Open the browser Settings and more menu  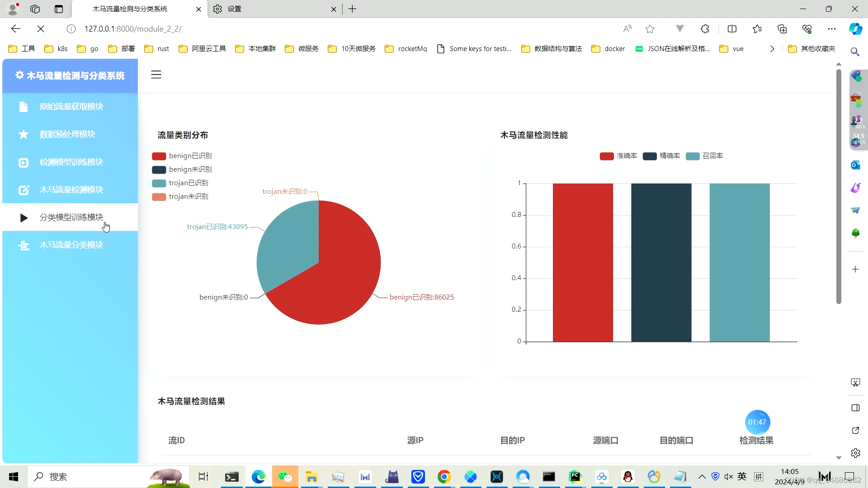pyautogui.click(x=832, y=29)
